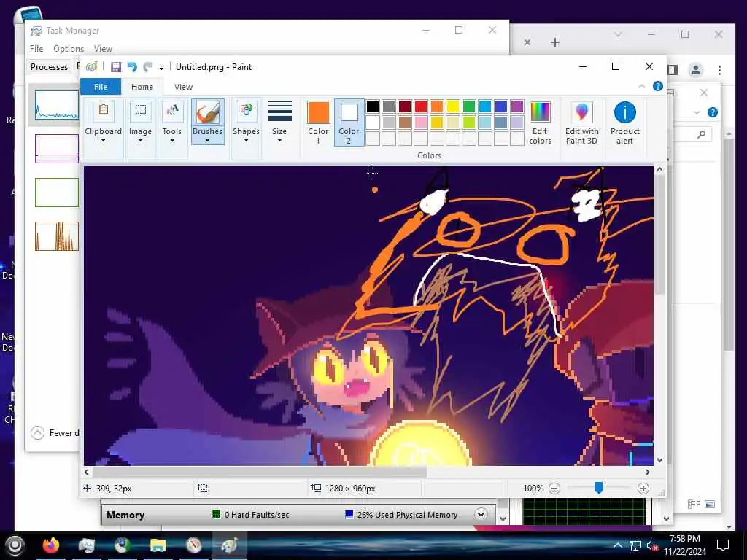Open Task Manager File menu
This screenshot has height=560, width=747.
[x=36, y=49]
